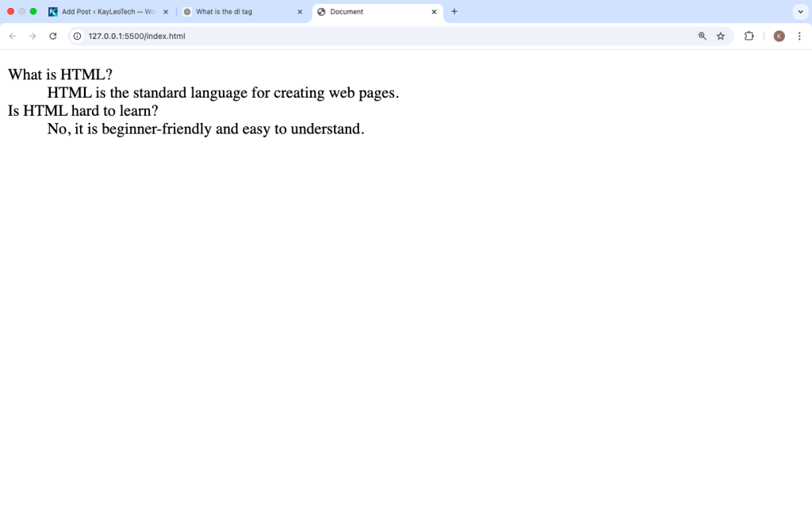The width and height of the screenshot is (812, 508).
Task: Add a new tab with plus button
Action: pos(454,12)
